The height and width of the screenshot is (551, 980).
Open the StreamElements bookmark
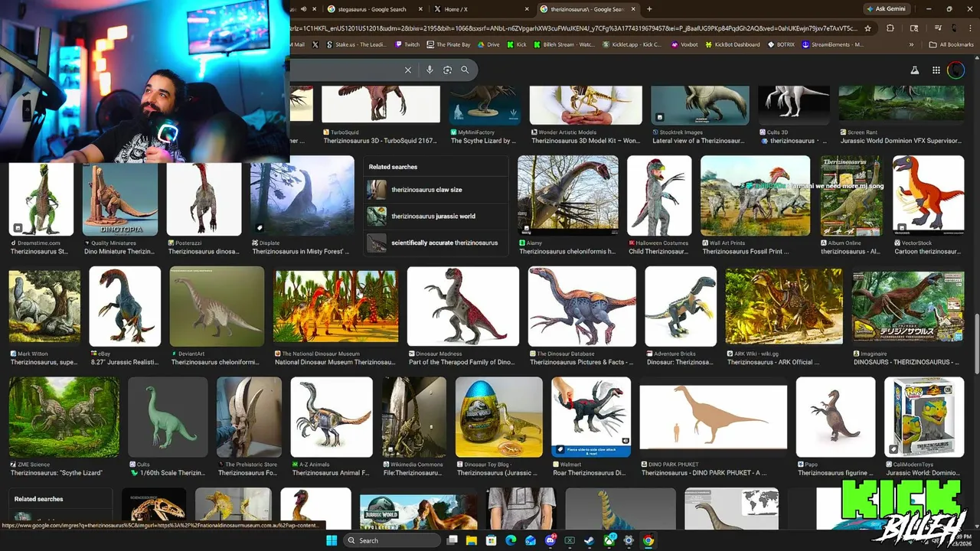(832, 44)
